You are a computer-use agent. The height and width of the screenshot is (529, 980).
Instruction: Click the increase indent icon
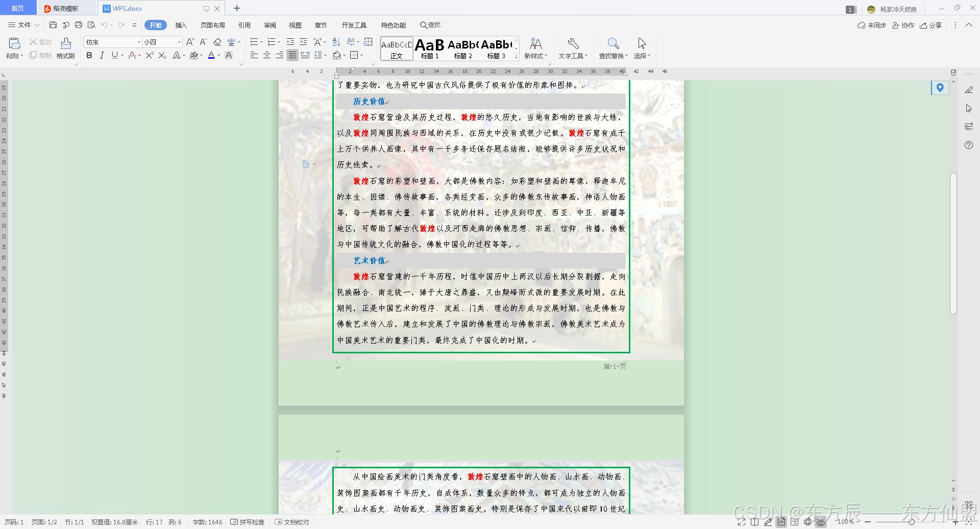[303, 42]
